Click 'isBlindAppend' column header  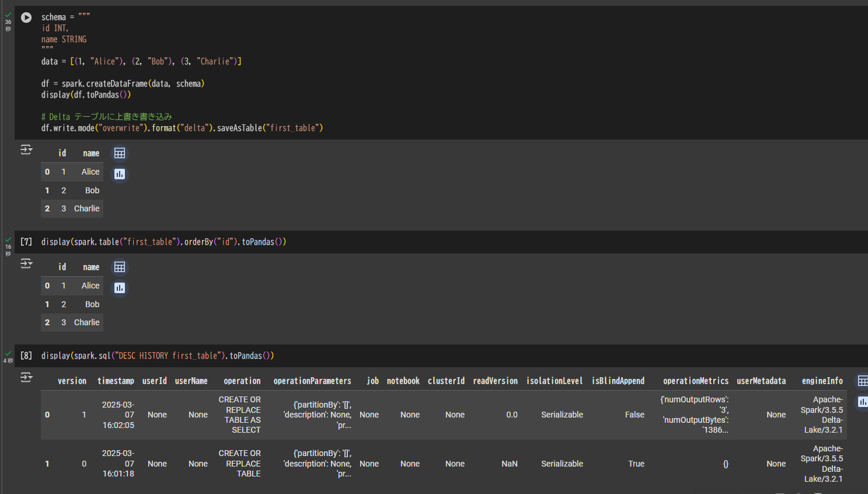pos(618,381)
